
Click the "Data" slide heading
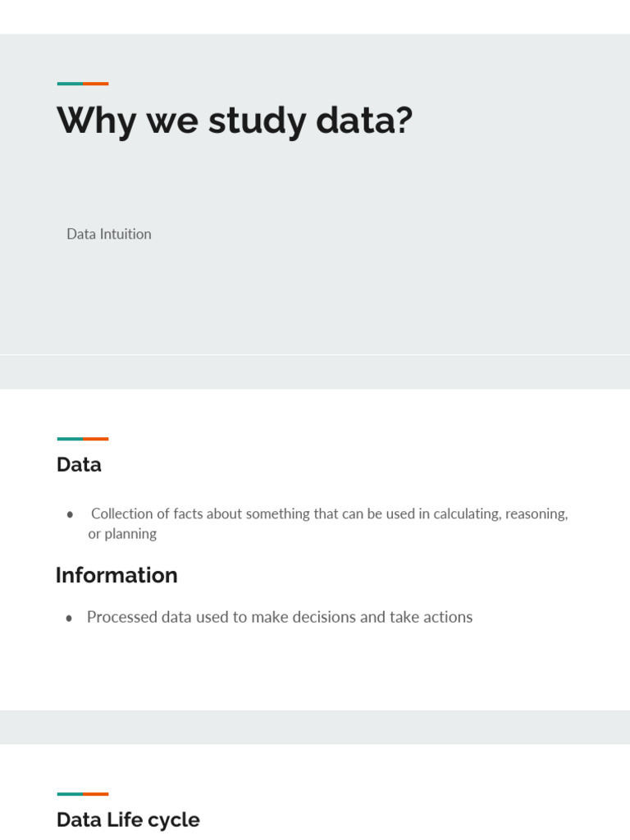coord(79,465)
